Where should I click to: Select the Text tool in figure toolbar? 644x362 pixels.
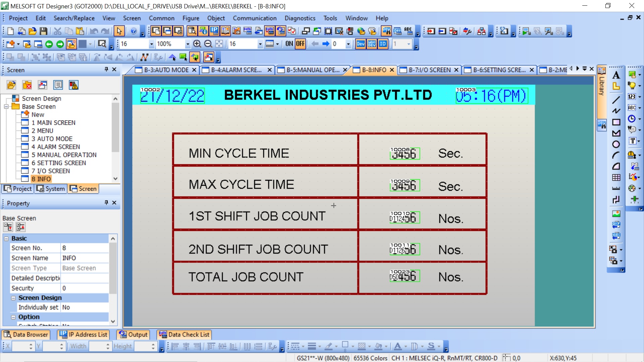coord(616,75)
